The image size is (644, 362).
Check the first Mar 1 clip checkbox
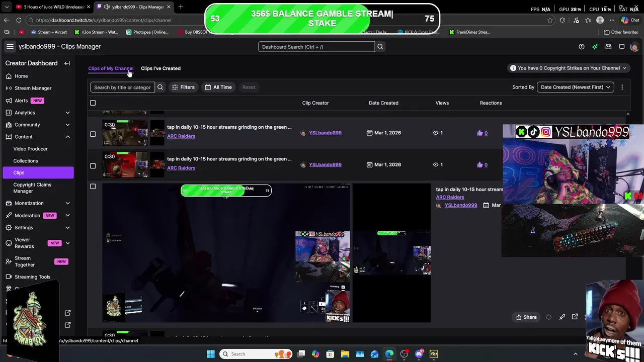click(93, 134)
